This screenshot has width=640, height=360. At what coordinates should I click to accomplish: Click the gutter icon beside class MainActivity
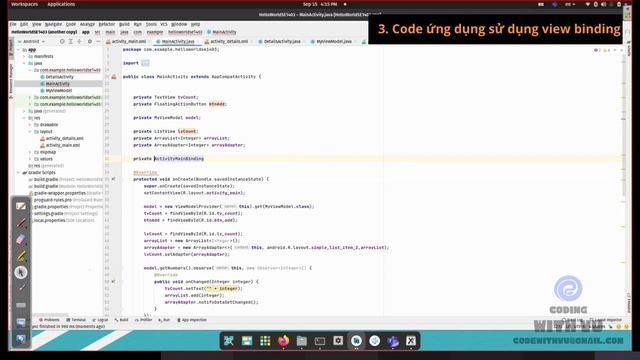[x=114, y=77]
